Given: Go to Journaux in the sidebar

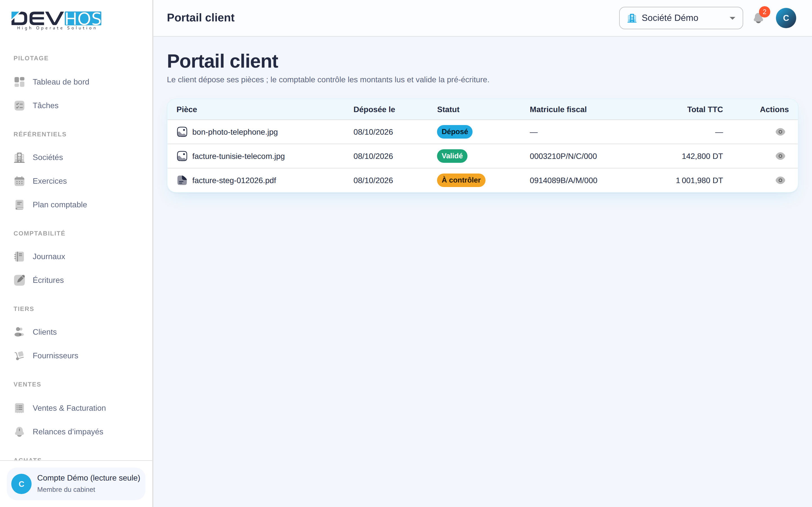Looking at the screenshot, I should (x=49, y=257).
